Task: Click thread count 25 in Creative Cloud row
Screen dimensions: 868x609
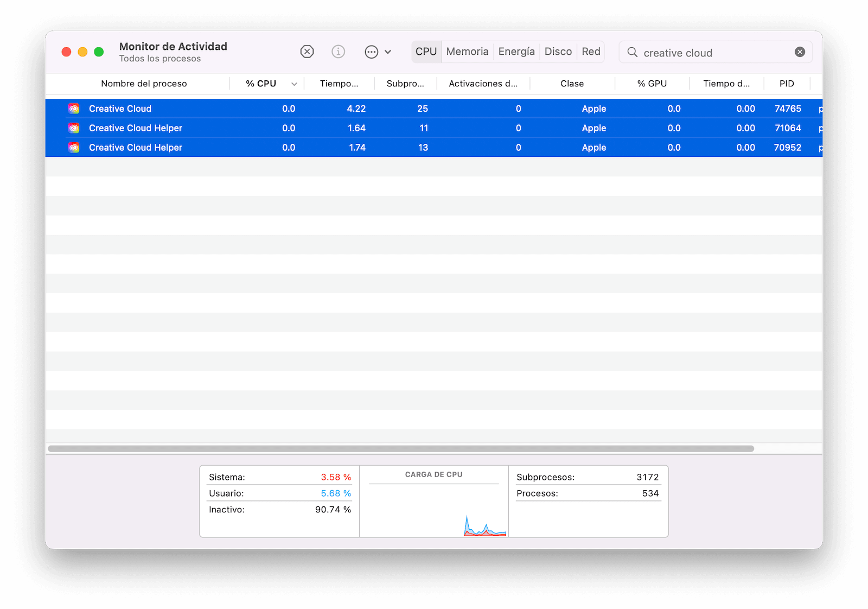Action: (x=423, y=109)
